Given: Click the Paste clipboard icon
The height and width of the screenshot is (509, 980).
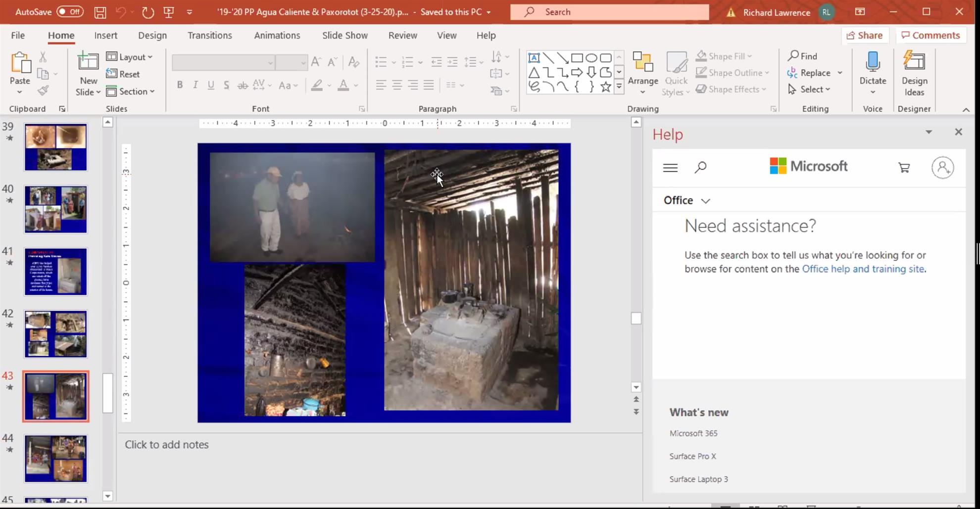Looking at the screenshot, I should coord(20,63).
